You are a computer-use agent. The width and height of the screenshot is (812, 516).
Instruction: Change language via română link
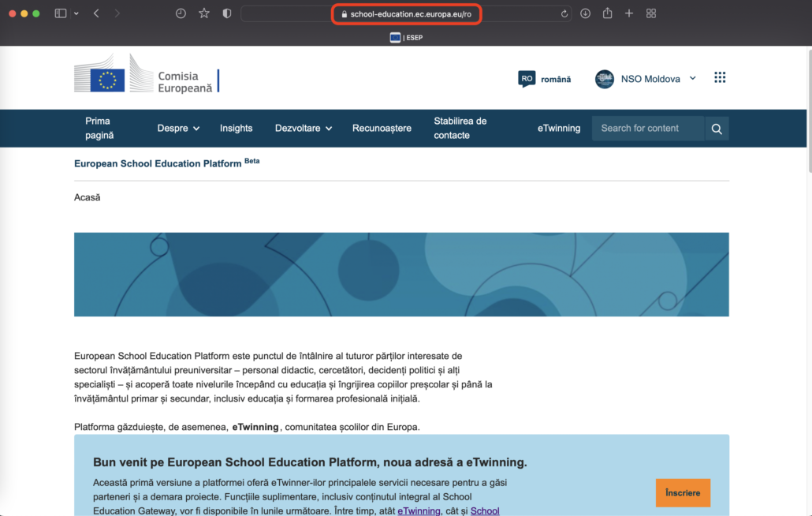pyautogui.click(x=556, y=79)
